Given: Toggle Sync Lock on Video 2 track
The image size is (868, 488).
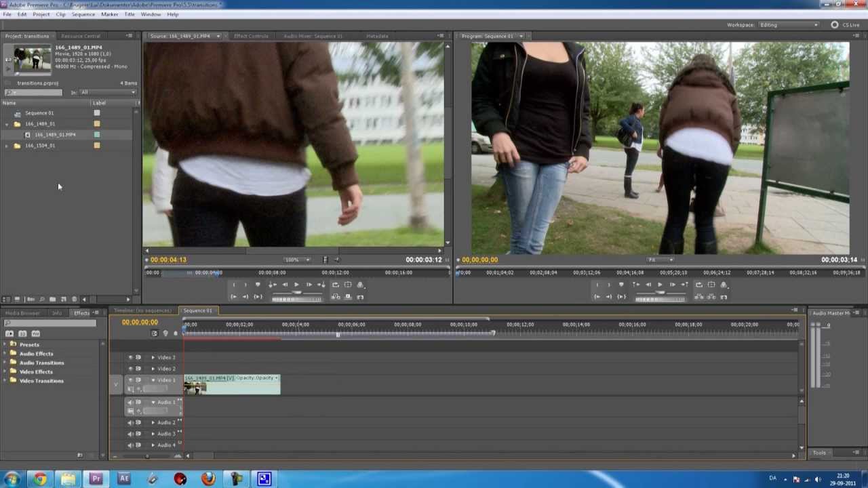Looking at the screenshot, I should [x=138, y=369].
